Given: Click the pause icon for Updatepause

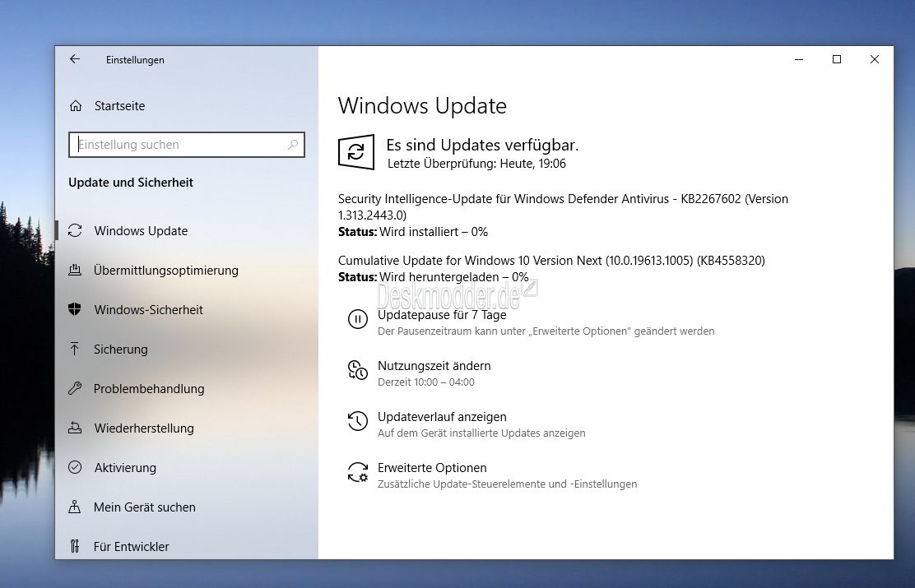Looking at the screenshot, I should 358,319.
